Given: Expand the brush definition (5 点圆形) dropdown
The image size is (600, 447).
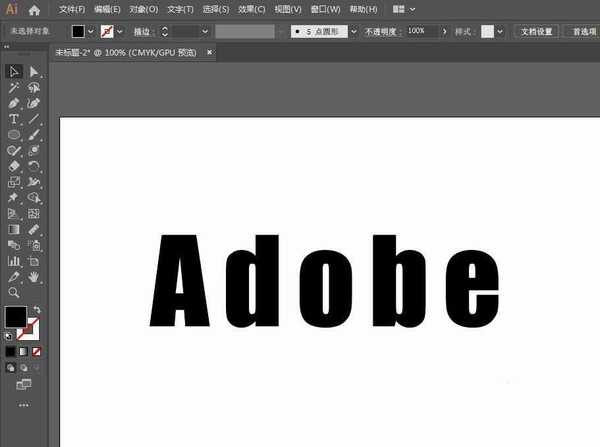Looking at the screenshot, I should [x=354, y=31].
